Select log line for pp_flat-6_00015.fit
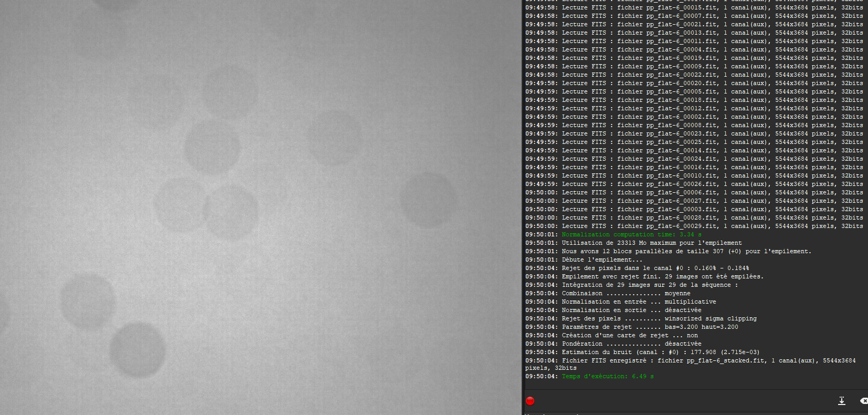Image resolution: width=868 pixels, height=415 pixels. (694, 7)
